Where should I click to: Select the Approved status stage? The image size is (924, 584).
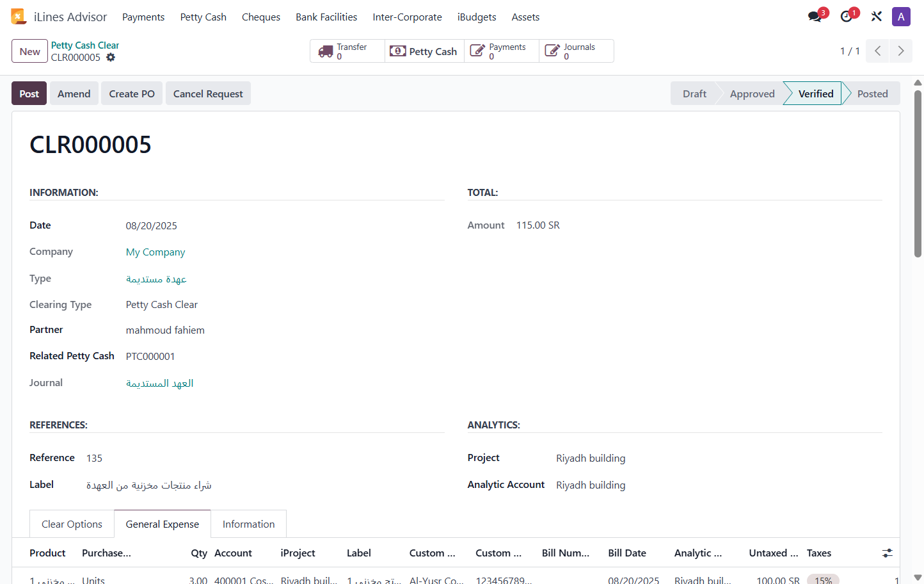pos(753,93)
